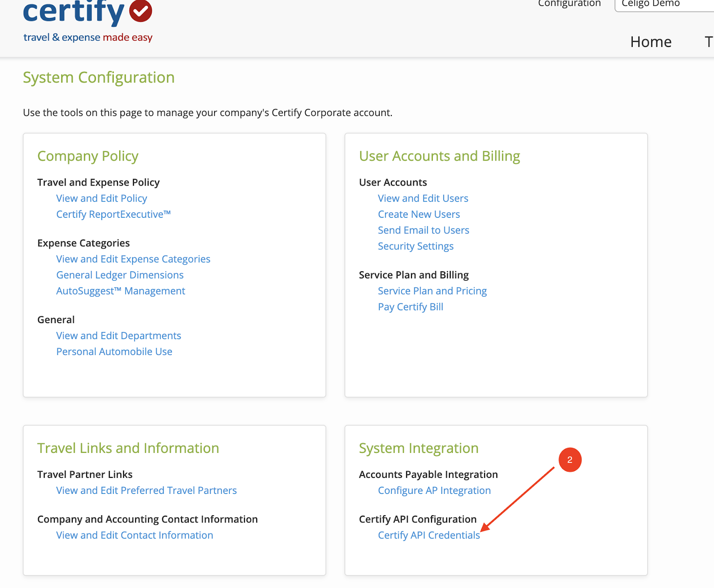Click the User Accounts subheading
Image resolution: width=714 pixels, height=588 pixels.
(393, 182)
